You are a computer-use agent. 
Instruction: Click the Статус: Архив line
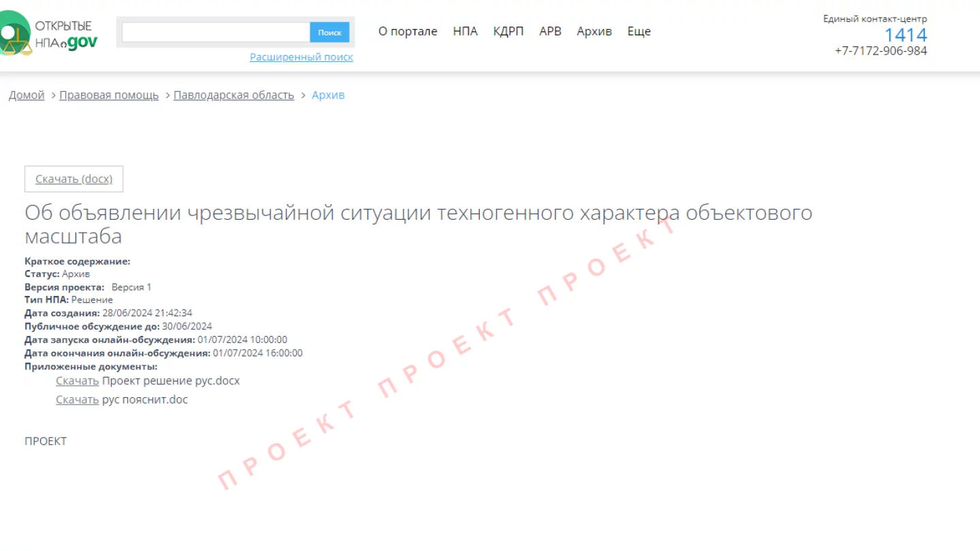[57, 274]
